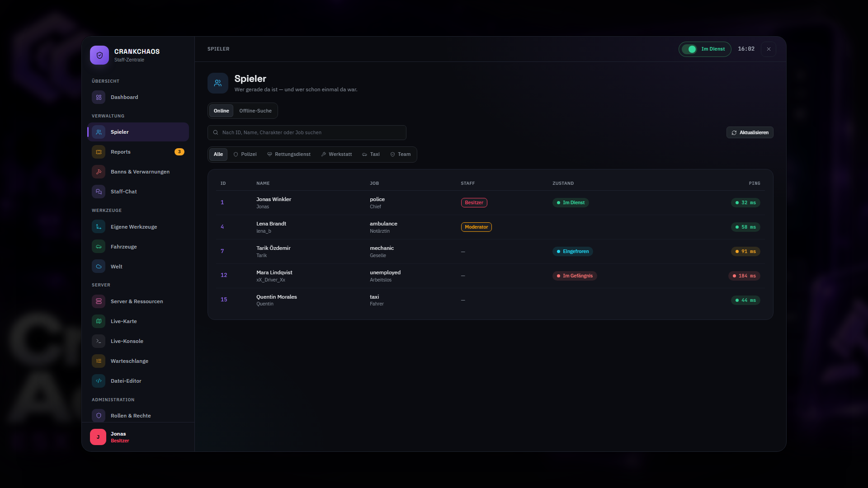Filter players by Rettungsdienst
Screen dimensions: 868x488
pos(289,155)
